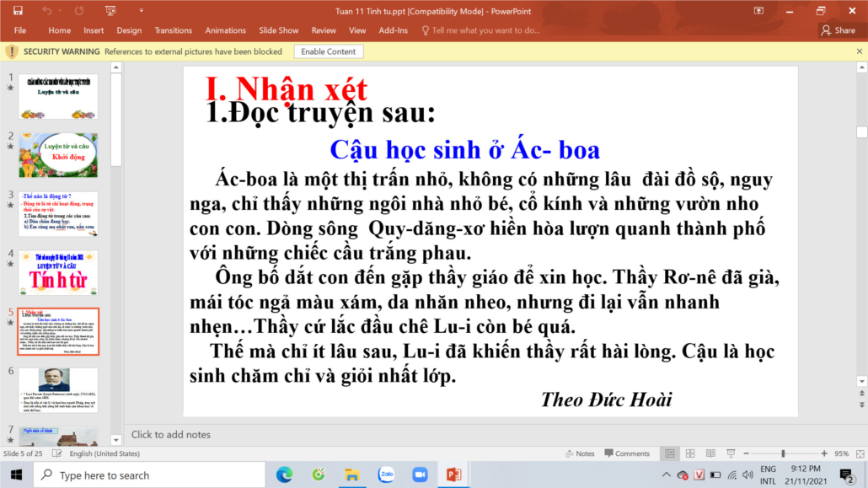Launch Slide Show view from status bar
This screenshot has height=488, width=868.
click(x=731, y=453)
